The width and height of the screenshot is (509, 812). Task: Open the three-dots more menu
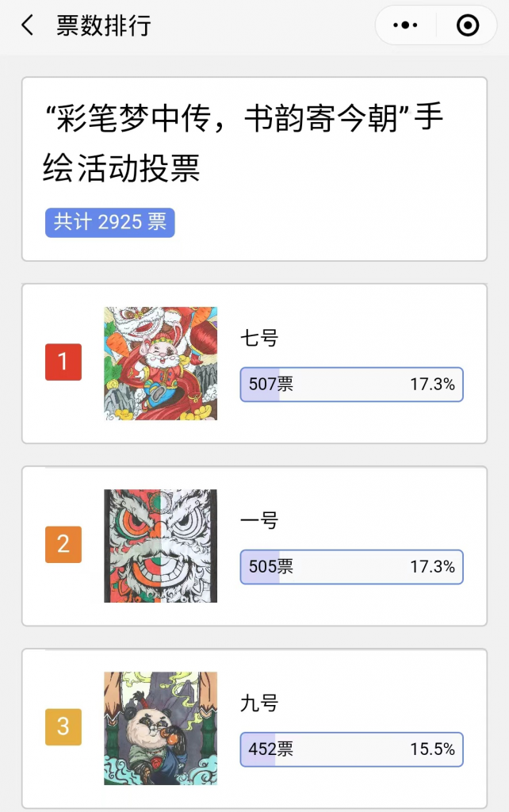click(x=405, y=25)
